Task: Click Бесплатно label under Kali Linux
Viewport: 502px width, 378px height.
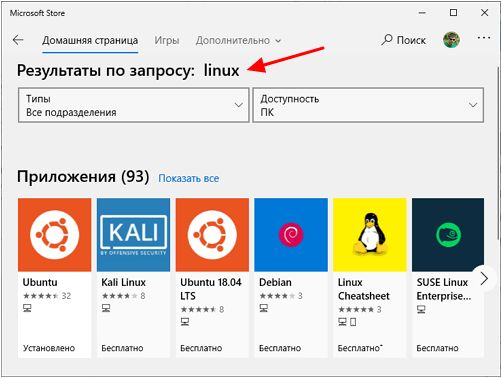Action: [122, 348]
